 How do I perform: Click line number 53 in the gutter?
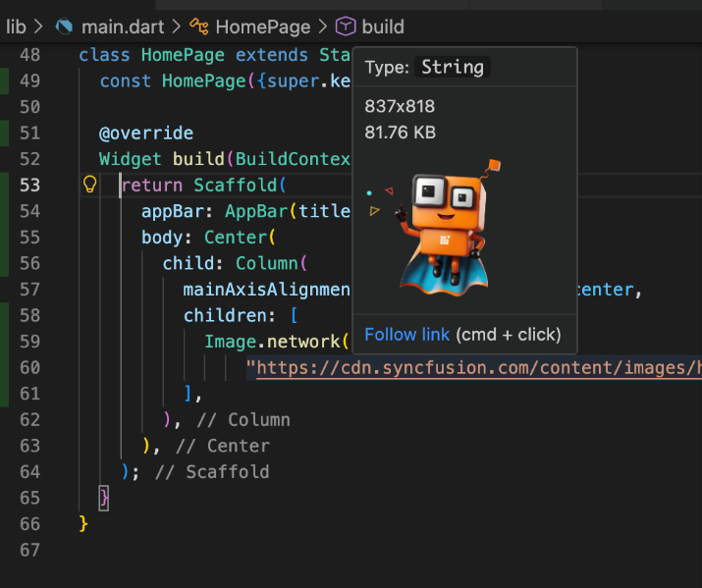click(x=29, y=185)
